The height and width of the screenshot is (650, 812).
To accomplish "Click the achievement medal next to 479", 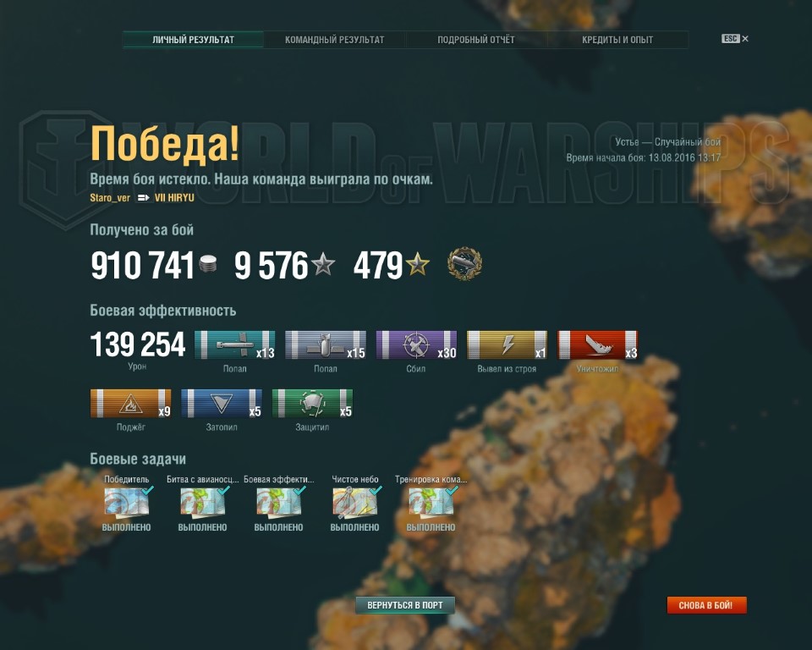I will pos(464,264).
